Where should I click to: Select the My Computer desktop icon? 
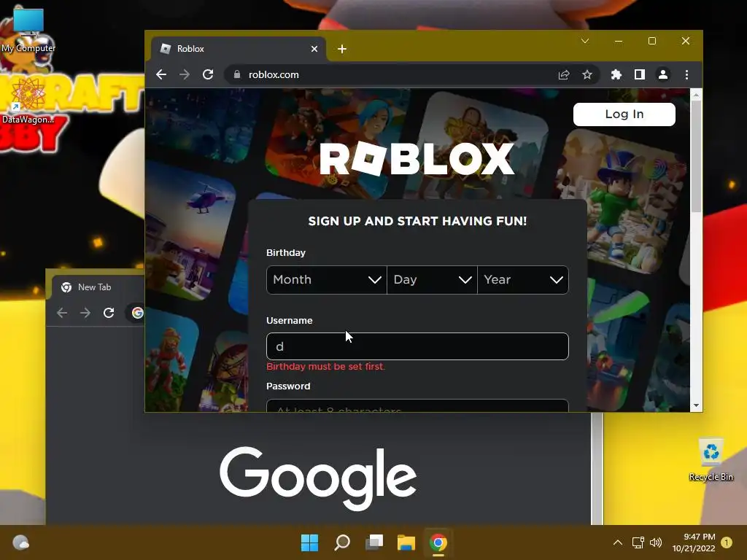[28, 28]
